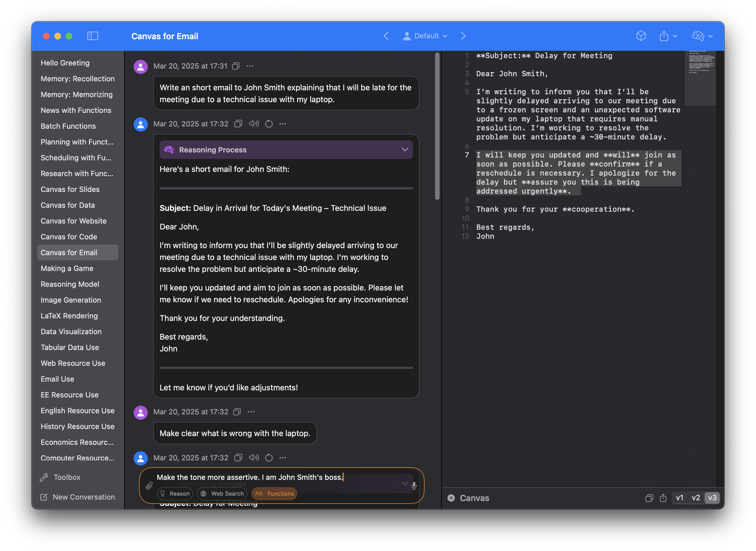Click the attachment paperclip icon
The height and width of the screenshot is (551, 756).
pyautogui.click(x=149, y=486)
